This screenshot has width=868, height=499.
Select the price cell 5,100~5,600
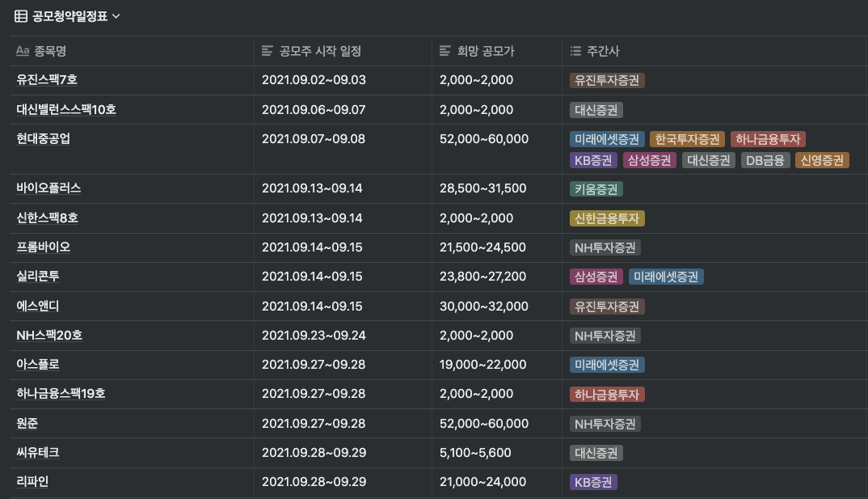[x=497, y=453]
